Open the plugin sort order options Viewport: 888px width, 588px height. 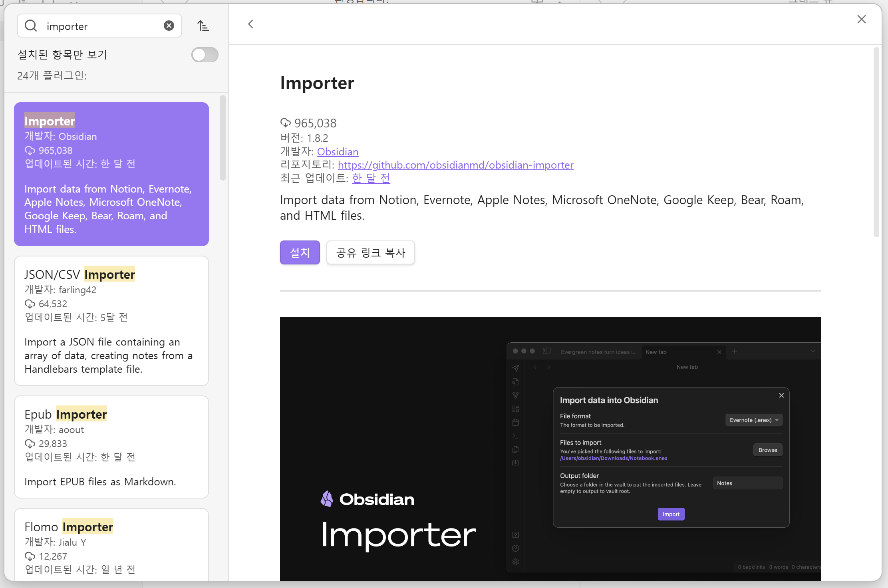203,26
